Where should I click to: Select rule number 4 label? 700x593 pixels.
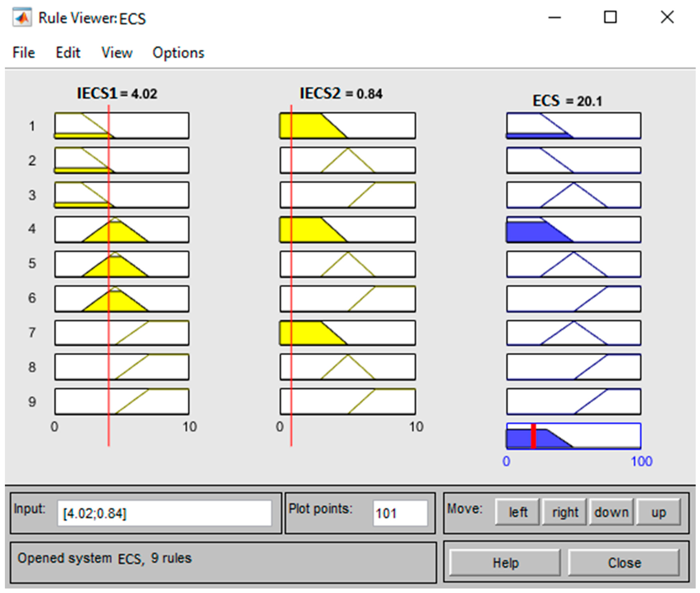[32, 229]
